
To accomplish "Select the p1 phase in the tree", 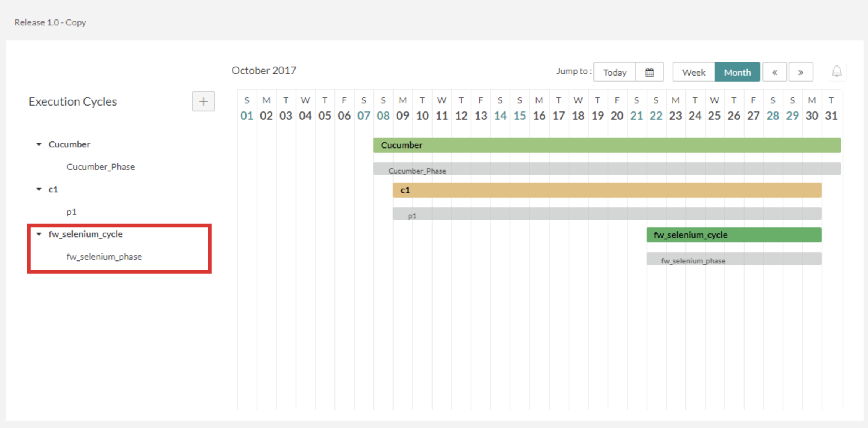I will tap(71, 212).
